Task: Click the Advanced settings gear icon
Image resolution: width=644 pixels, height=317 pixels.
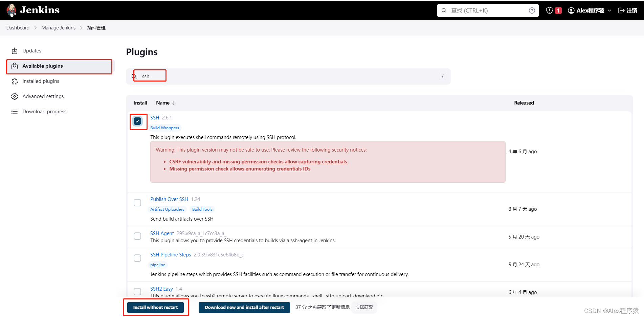Action: (x=15, y=96)
